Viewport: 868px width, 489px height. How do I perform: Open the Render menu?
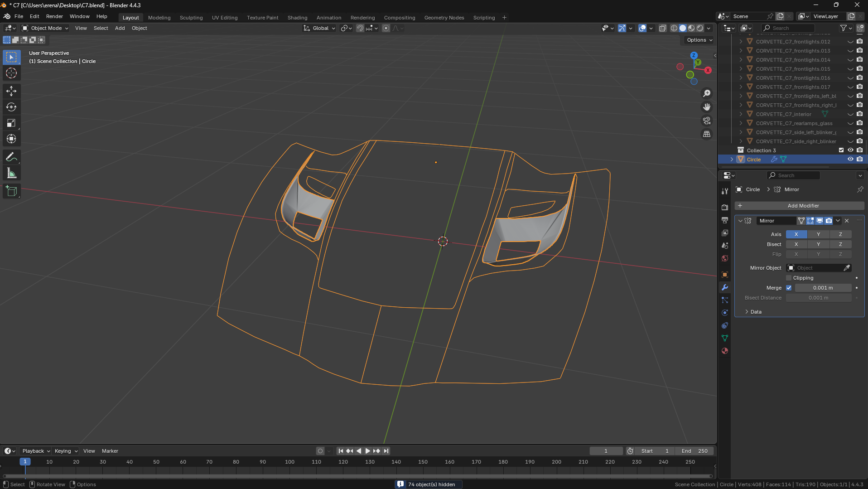(54, 16)
